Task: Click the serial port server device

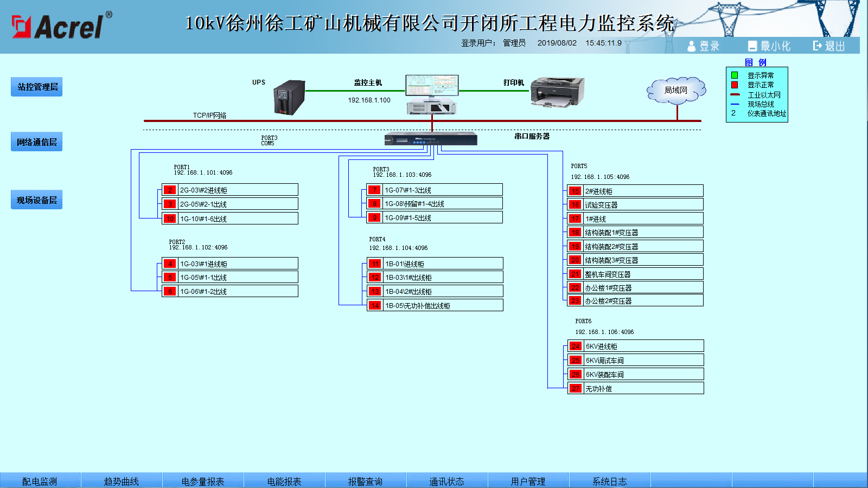Action: pyautogui.click(x=431, y=139)
